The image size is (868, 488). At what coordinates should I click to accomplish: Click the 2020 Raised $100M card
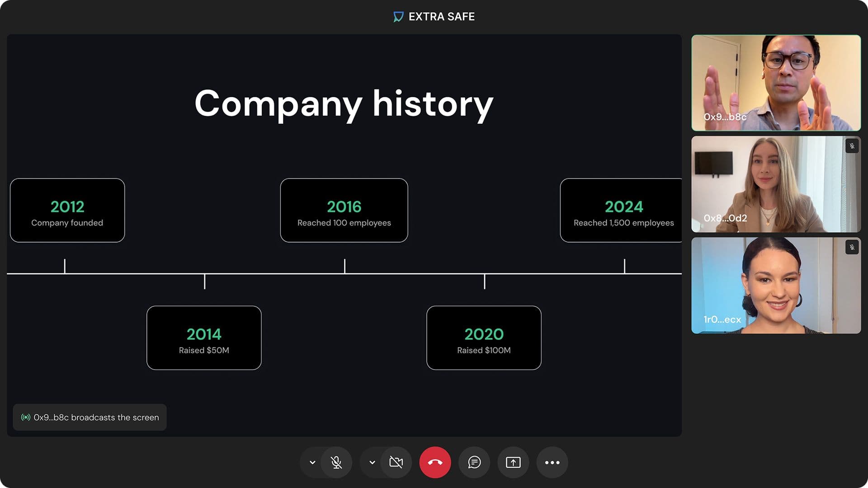(484, 338)
